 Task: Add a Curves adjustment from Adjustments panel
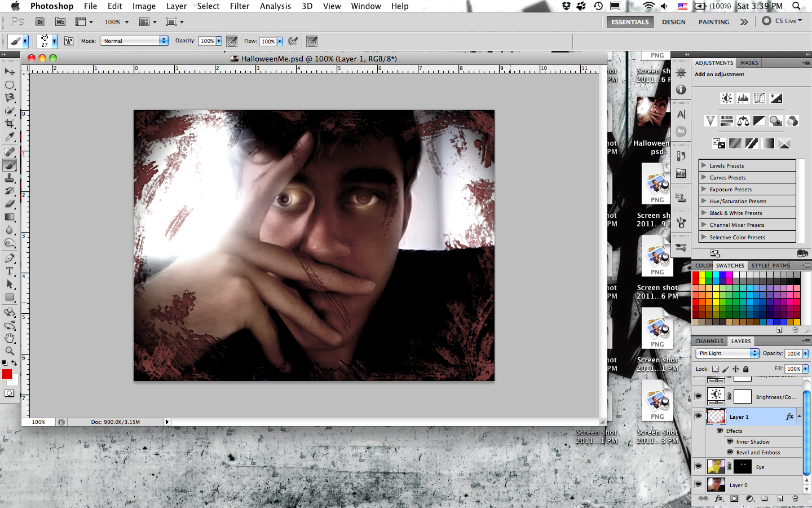click(x=760, y=98)
